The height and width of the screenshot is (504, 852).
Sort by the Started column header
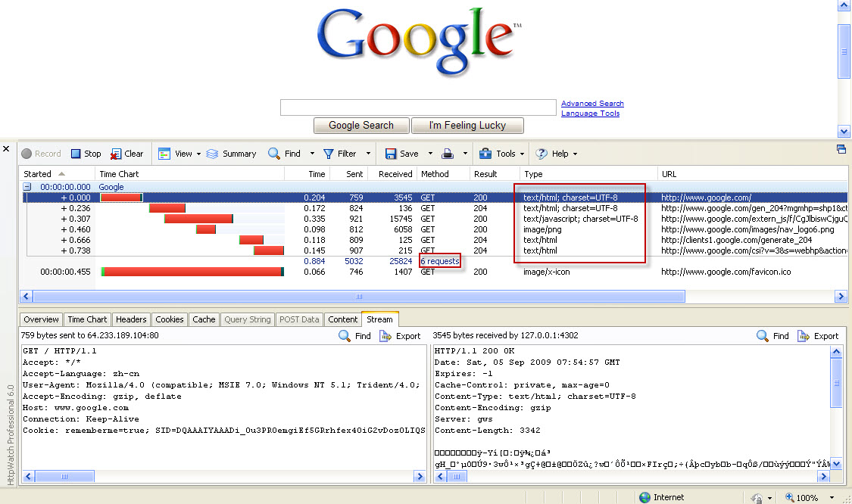click(x=57, y=174)
